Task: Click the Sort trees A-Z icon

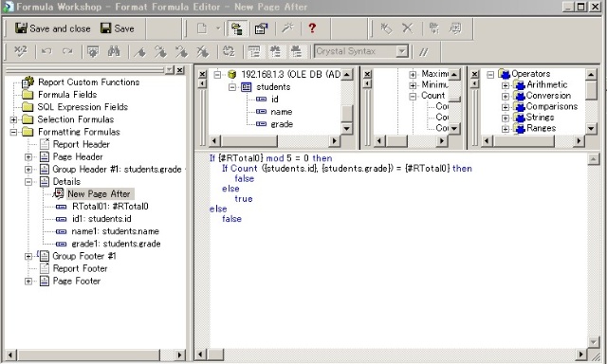Action: click(229, 51)
